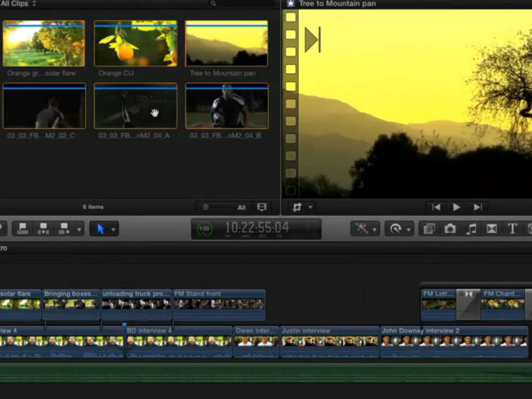532x399 pixels.
Task: Click the 'Orange CU' clip name
Action: coord(116,73)
